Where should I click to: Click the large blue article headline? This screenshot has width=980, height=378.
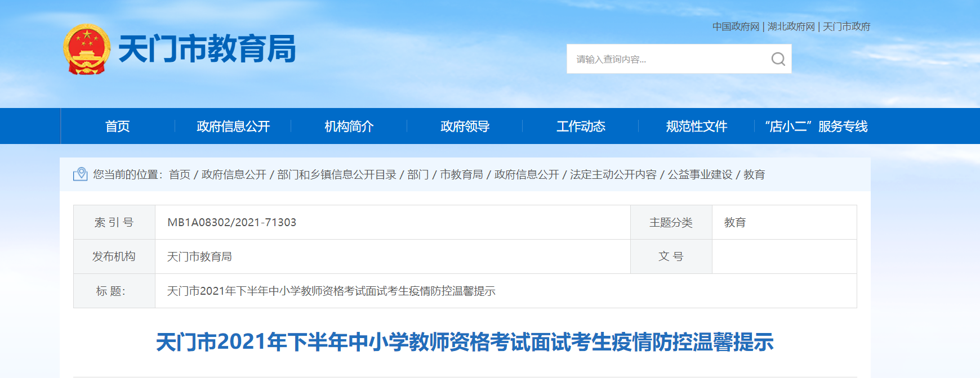[x=465, y=342]
